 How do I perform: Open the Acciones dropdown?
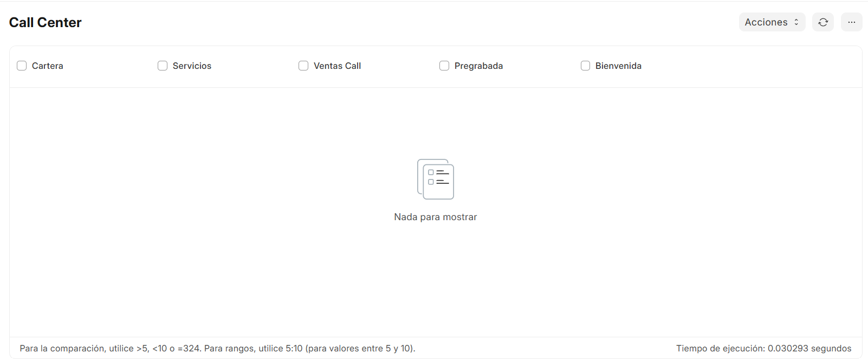click(772, 22)
